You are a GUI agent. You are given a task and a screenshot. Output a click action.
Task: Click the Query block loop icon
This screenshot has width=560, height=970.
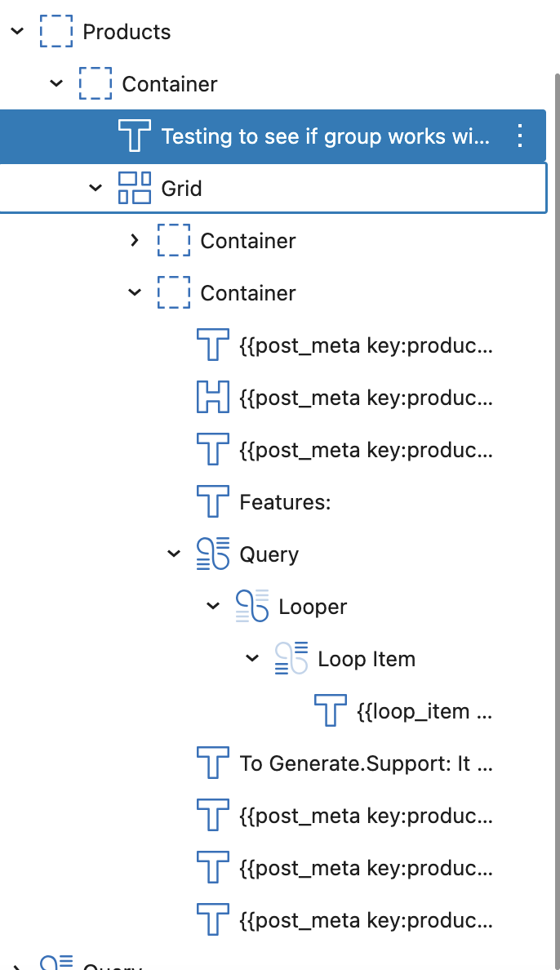pyautogui.click(x=213, y=554)
